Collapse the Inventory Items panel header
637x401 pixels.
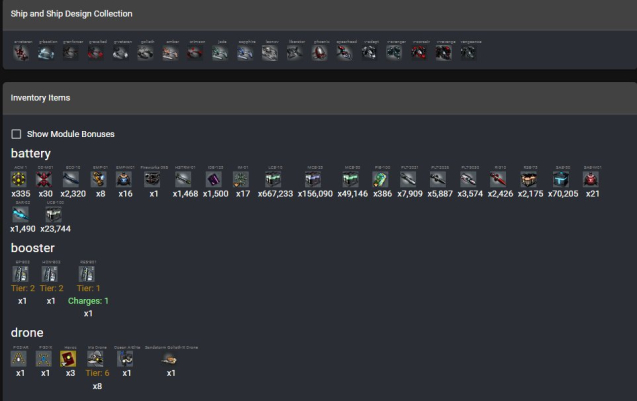click(x=318, y=98)
